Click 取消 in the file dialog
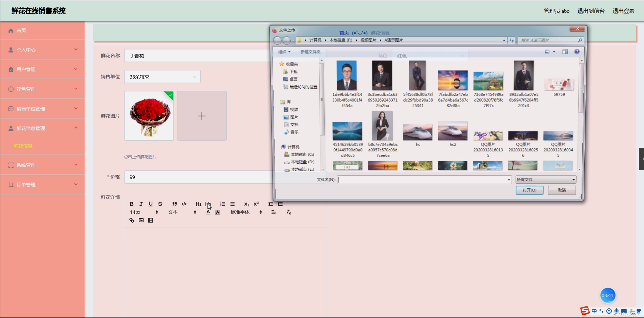The width and height of the screenshot is (644, 318). (x=562, y=190)
